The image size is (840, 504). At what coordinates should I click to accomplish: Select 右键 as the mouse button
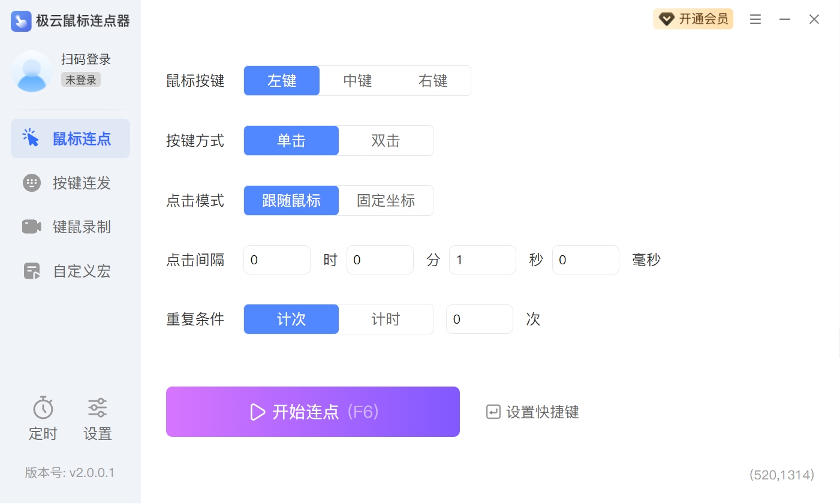pos(433,81)
